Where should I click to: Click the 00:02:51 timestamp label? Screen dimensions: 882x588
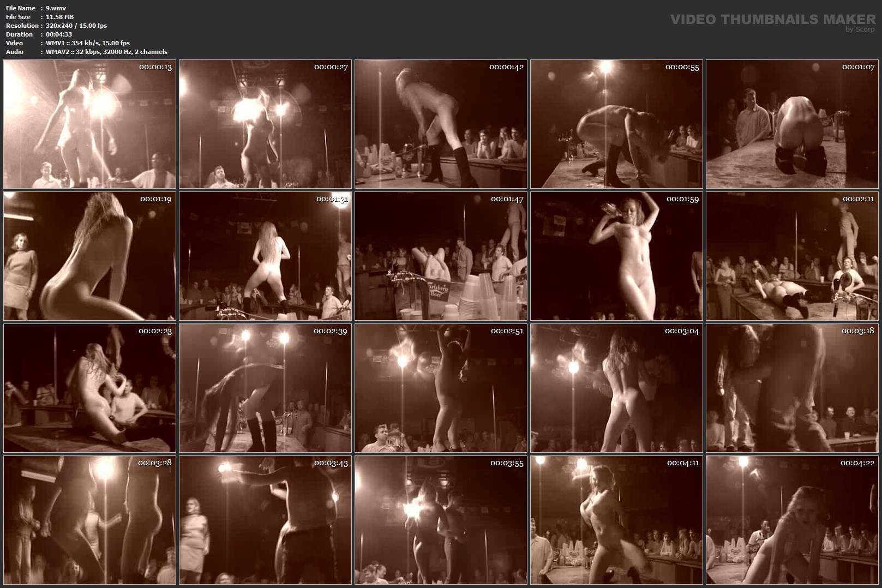tap(507, 331)
